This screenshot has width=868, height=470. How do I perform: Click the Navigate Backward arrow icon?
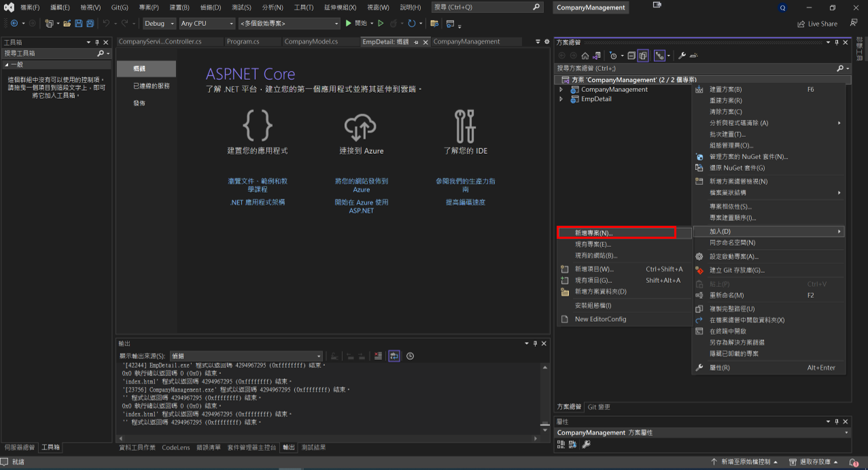coord(14,23)
